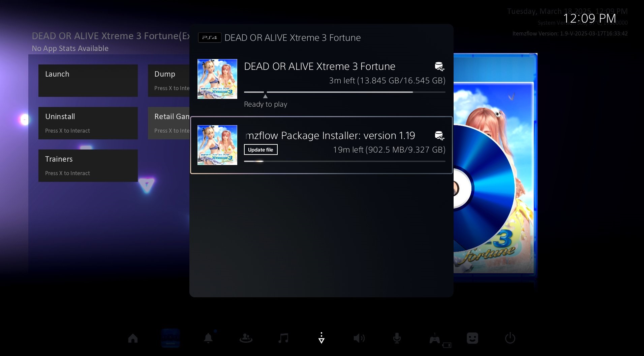This screenshot has height=356, width=644.
Task: Open the Switcher app thumbnail in bottom bar
Action: (x=171, y=338)
